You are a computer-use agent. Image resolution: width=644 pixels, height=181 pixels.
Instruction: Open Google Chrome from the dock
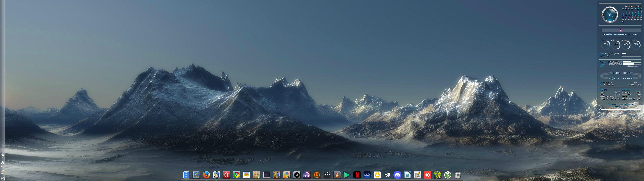(x=236, y=175)
